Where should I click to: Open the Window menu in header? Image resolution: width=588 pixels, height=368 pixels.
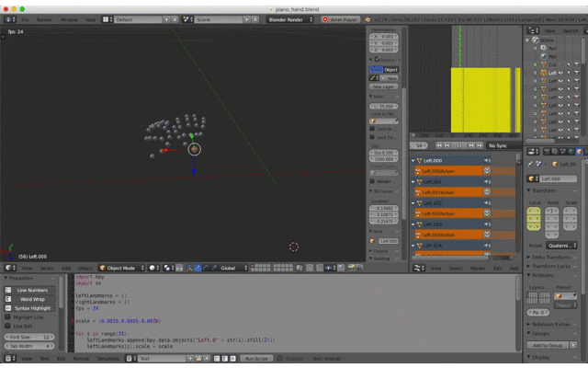69,18
